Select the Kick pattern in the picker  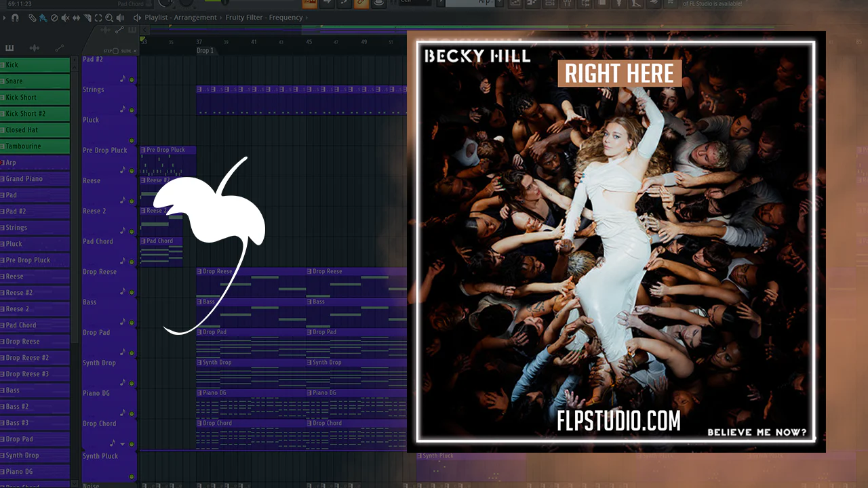(35, 65)
